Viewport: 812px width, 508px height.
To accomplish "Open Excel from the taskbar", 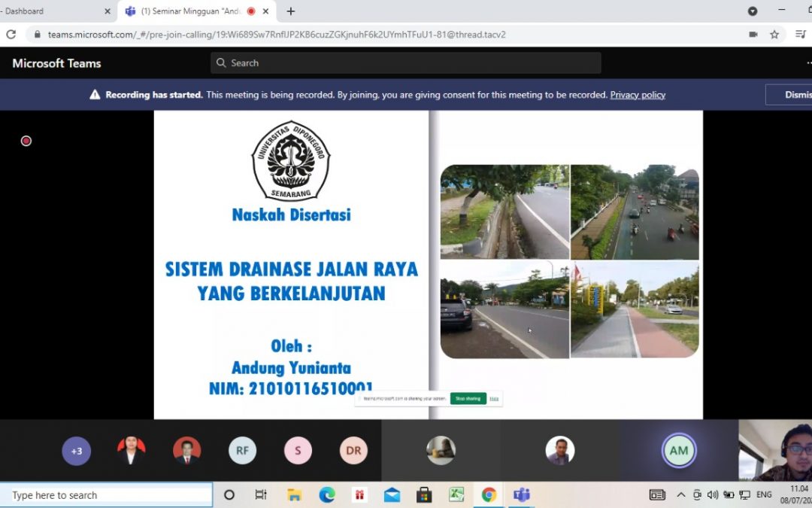I will pos(456,494).
